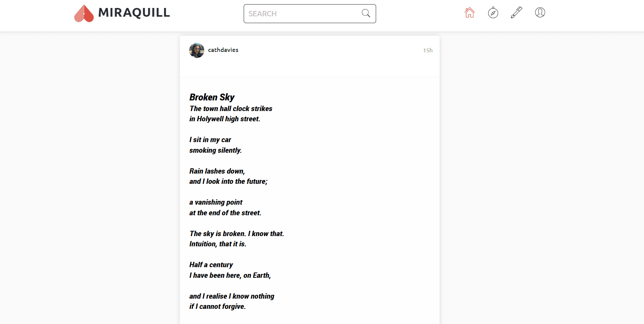Click the 15h timestamp on the post
Viewport: 644px width, 324px height.
(428, 50)
